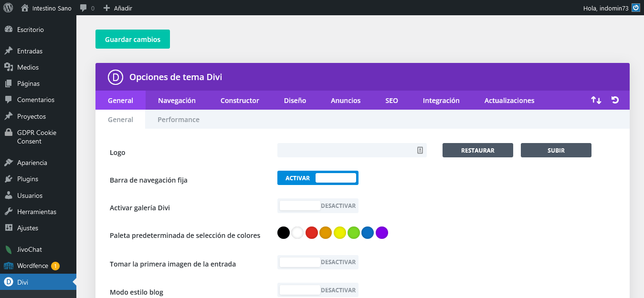
Task: Toggle Barra de navegación fija switch
Action: click(x=318, y=178)
